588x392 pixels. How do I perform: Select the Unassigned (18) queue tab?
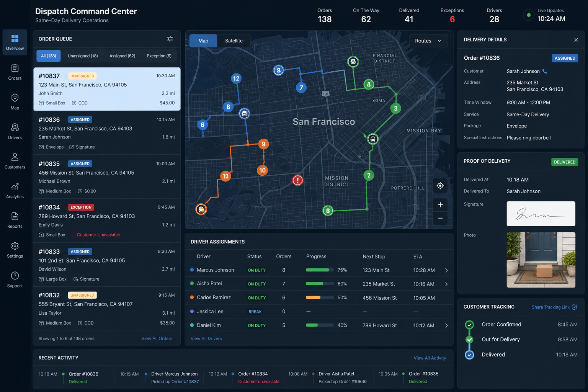click(83, 56)
